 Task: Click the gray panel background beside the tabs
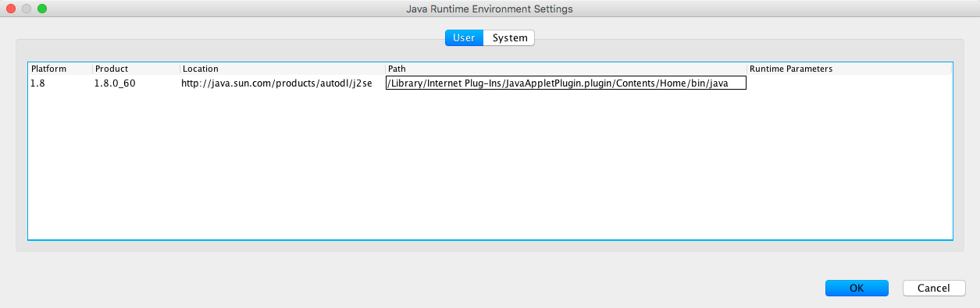pos(234,48)
